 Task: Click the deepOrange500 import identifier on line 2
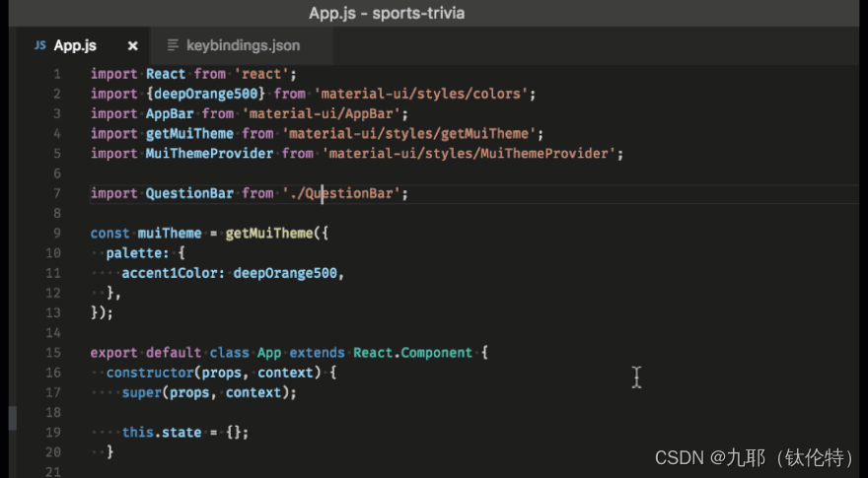206,94
